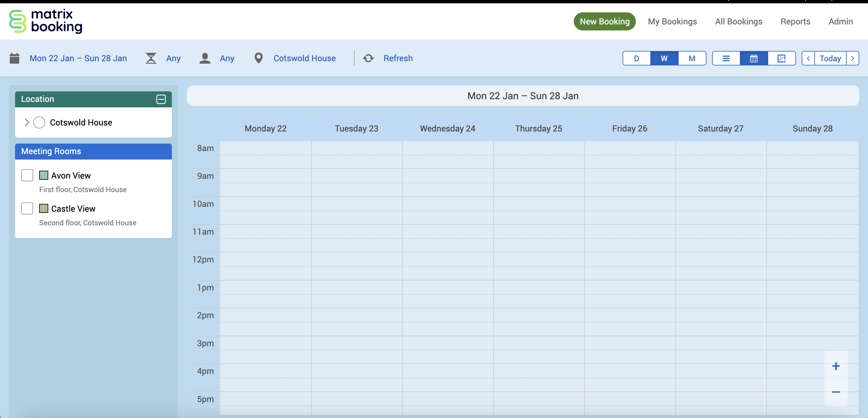
Task: Click the map pin location icon
Action: pyautogui.click(x=258, y=58)
